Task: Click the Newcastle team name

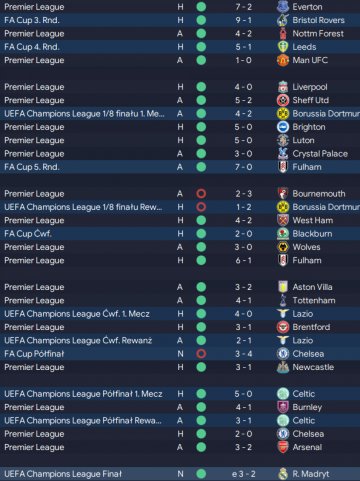Action: 313,367
